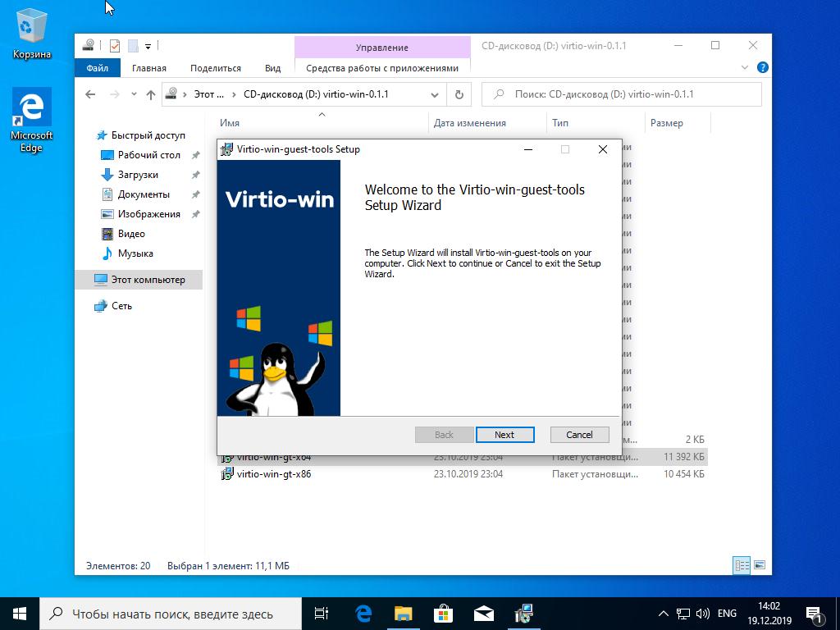The image size is (840, 630).
Task: Open the Microsoft Store taskbar icon
Action: pos(443,613)
